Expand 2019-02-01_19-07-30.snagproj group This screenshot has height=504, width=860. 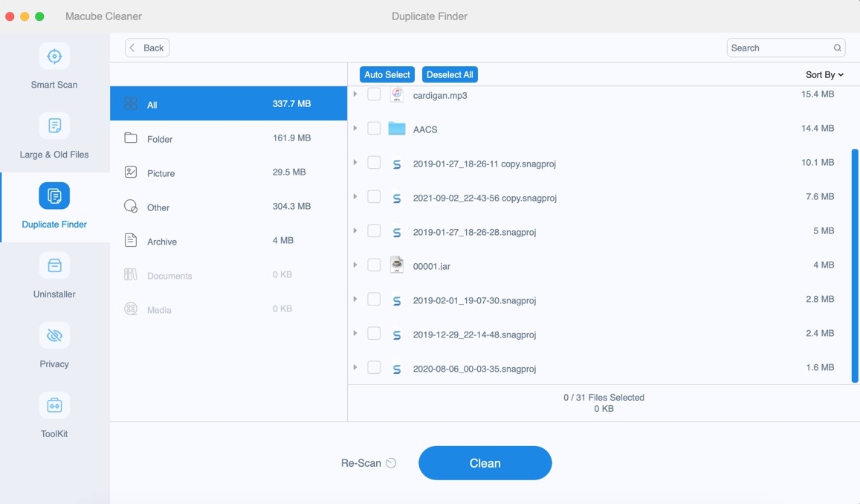pos(355,300)
